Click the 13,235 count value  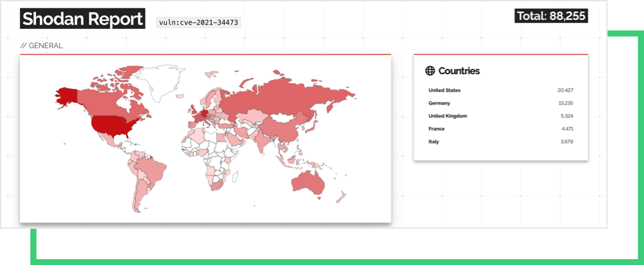click(565, 103)
